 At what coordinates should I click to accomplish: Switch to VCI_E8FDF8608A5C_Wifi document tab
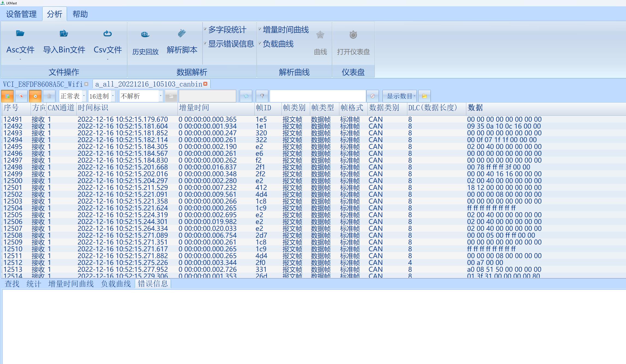point(43,84)
